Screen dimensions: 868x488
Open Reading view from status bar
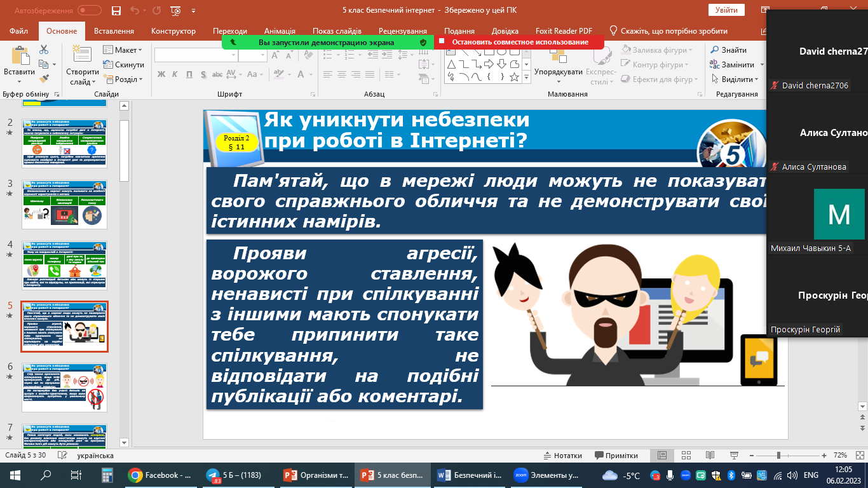pos(709,456)
